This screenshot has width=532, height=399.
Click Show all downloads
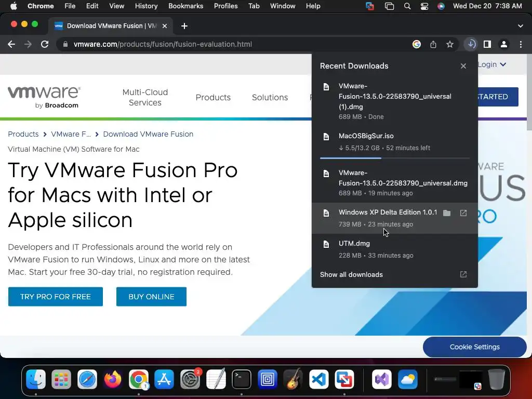[351, 274]
